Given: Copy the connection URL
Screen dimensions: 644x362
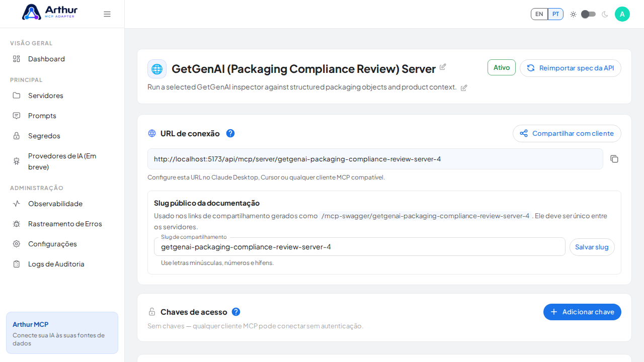Looking at the screenshot, I should point(614,159).
